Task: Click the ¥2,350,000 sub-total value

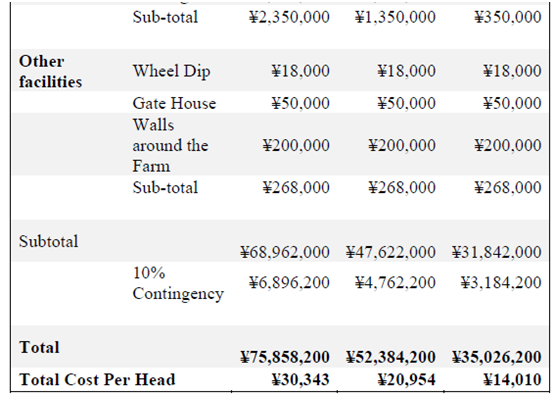Action: click(289, 17)
